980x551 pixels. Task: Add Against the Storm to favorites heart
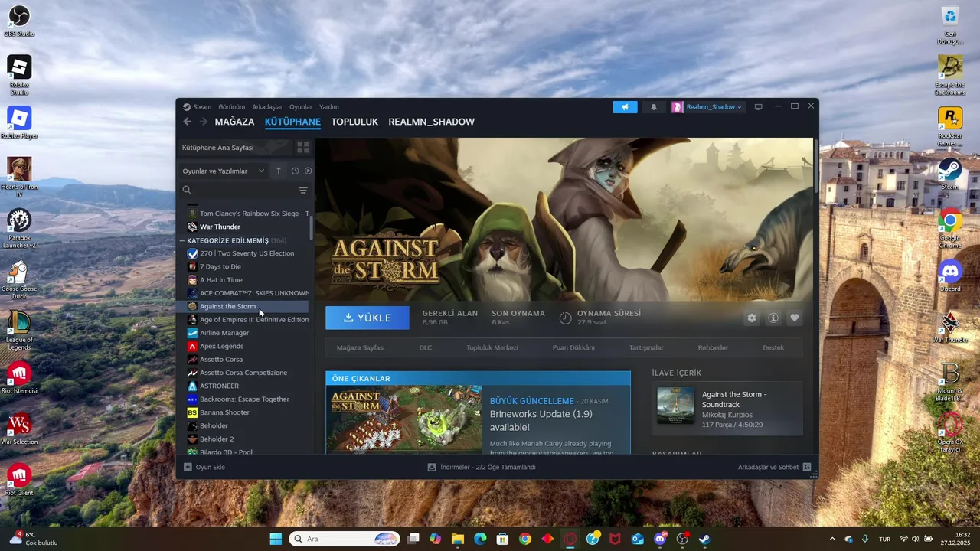pos(795,318)
